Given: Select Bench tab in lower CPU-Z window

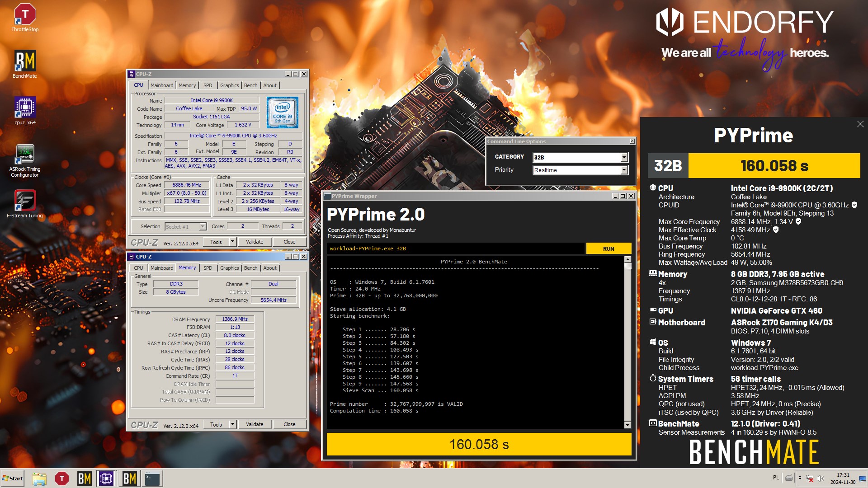Looking at the screenshot, I should pyautogui.click(x=250, y=268).
